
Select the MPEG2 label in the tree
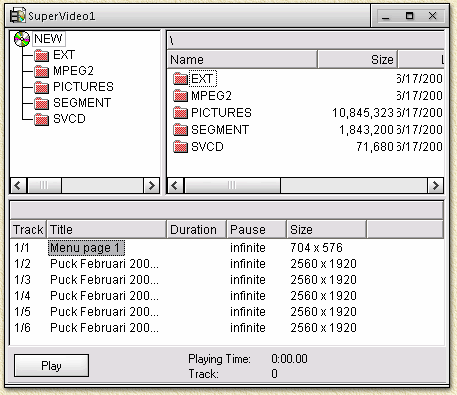pyautogui.click(x=73, y=71)
